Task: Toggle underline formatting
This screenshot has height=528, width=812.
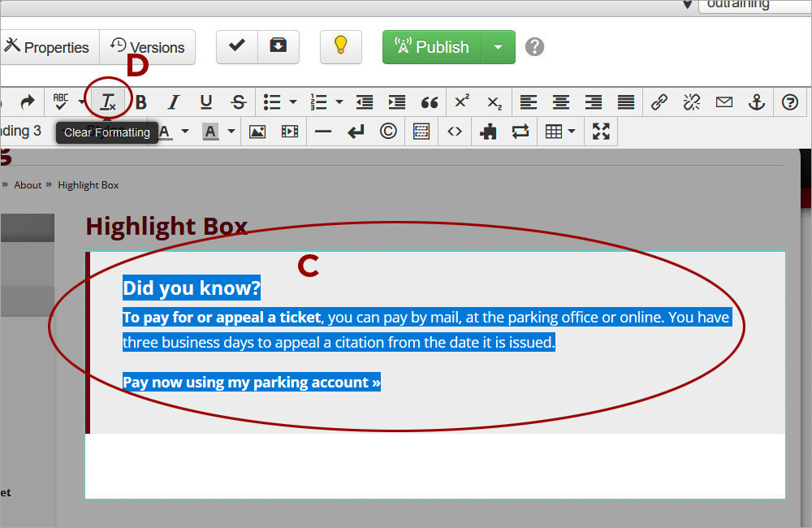Action: 206,102
